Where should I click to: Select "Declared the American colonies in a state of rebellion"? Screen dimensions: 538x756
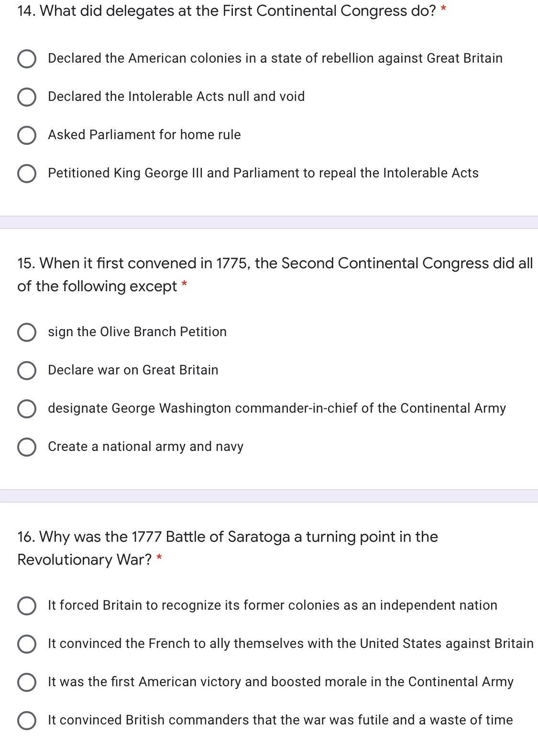click(x=26, y=58)
